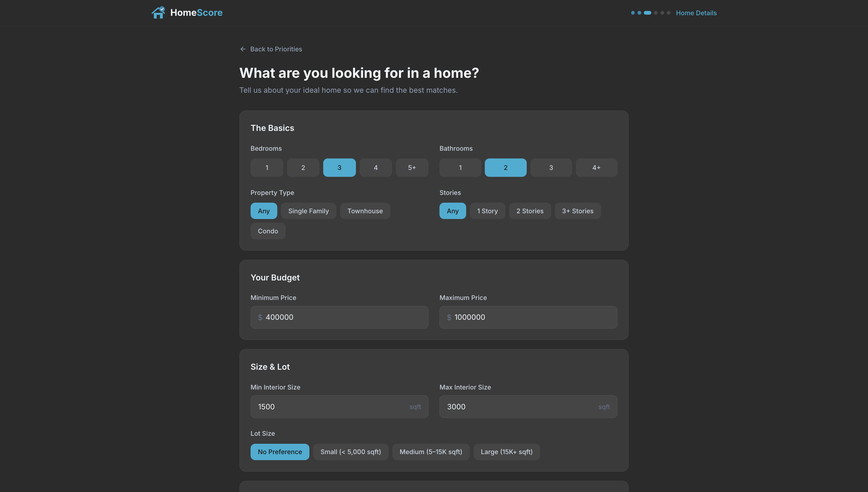This screenshot has width=868, height=492.
Task: Focus the Min Interior Size field
Action: 339,406
